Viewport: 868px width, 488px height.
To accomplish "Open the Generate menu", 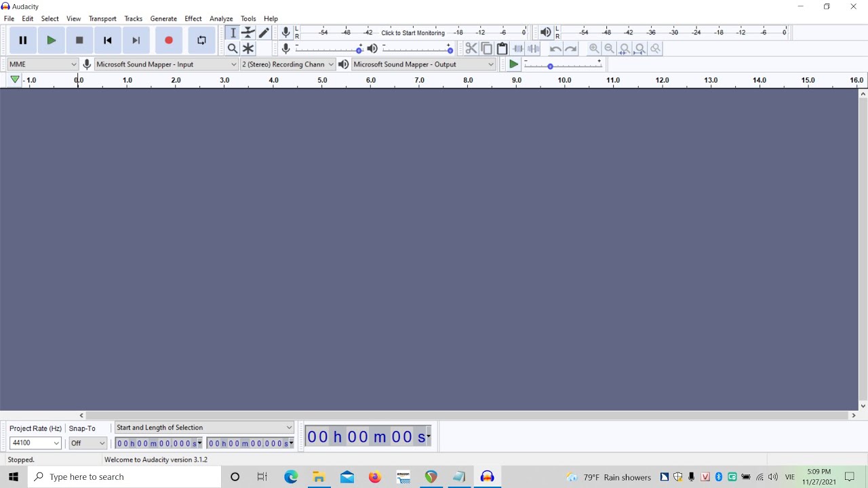I will [x=163, y=18].
